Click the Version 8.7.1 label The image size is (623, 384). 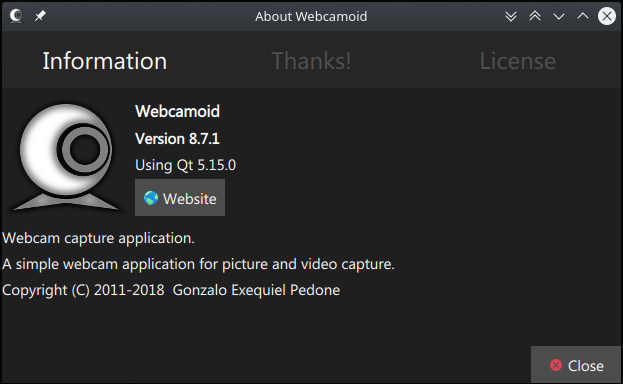click(x=177, y=139)
